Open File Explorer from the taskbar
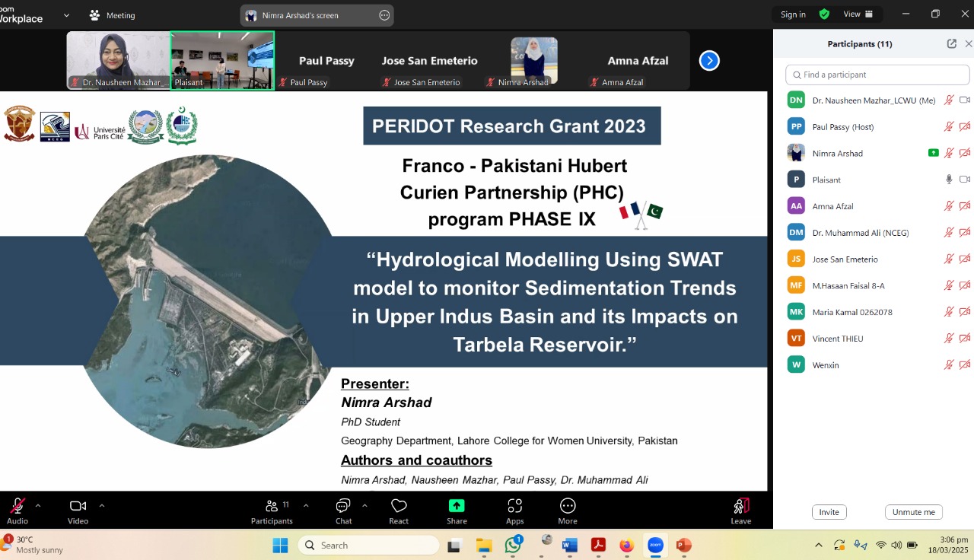This screenshot has height=560, width=974. (x=484, y=545)
